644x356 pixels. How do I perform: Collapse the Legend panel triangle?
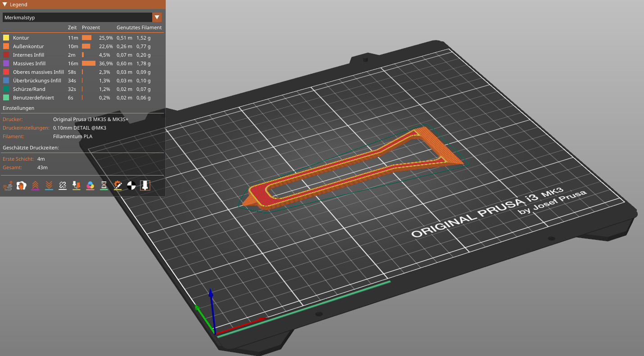5,5
